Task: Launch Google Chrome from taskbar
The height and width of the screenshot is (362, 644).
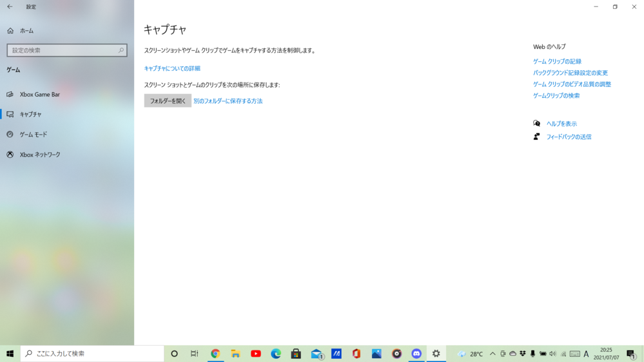Action: coord(215,354)
